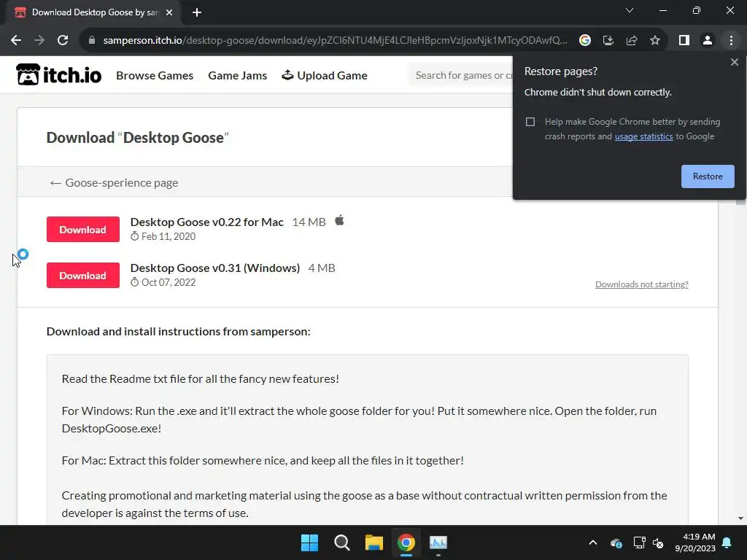Click the 4 MB file size
This screenshot has height=560, width=747.
(x=322, y=268)
